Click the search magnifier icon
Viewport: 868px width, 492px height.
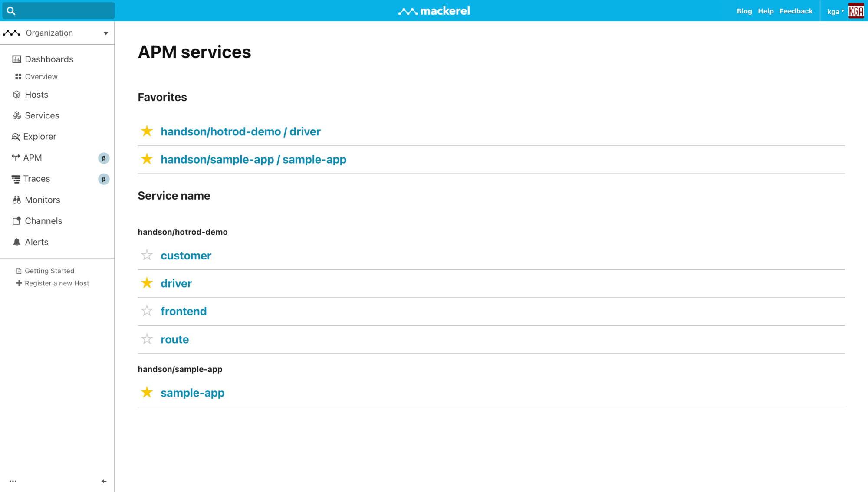(11, 11)
